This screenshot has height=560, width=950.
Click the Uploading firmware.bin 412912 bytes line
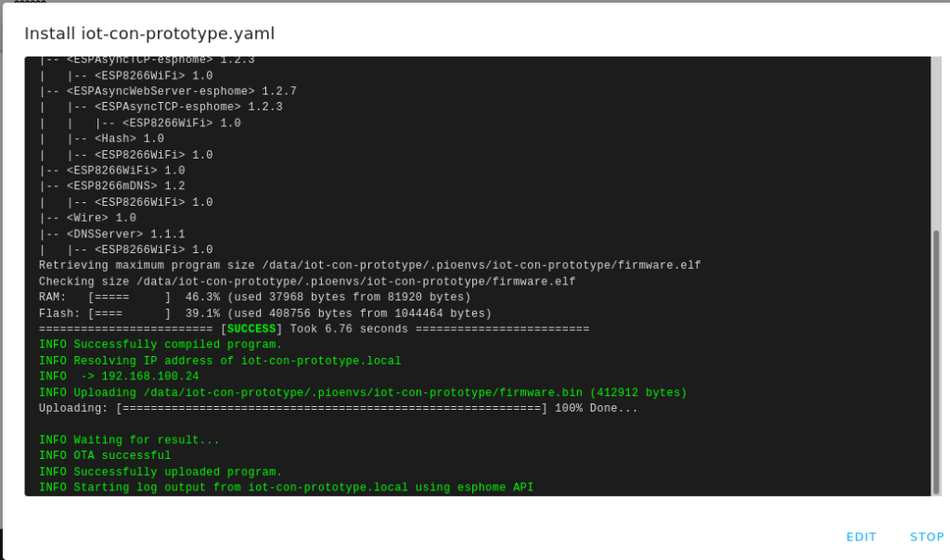(x=363, y=393)
